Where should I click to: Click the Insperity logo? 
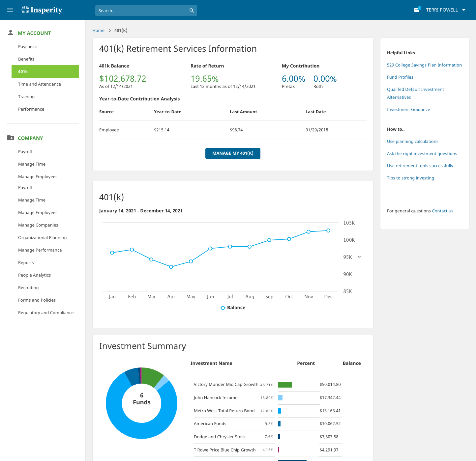tap(42, 10)
